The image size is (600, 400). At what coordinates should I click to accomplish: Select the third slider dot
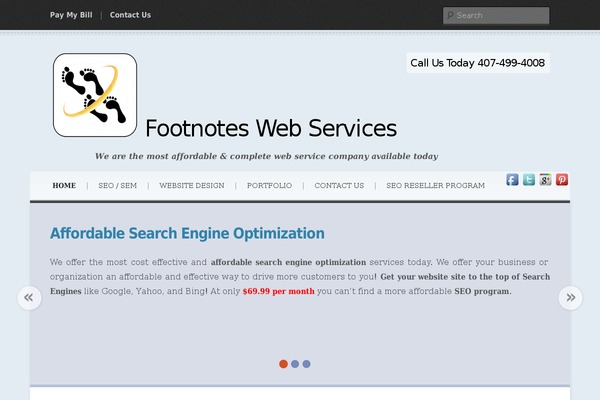307,364
